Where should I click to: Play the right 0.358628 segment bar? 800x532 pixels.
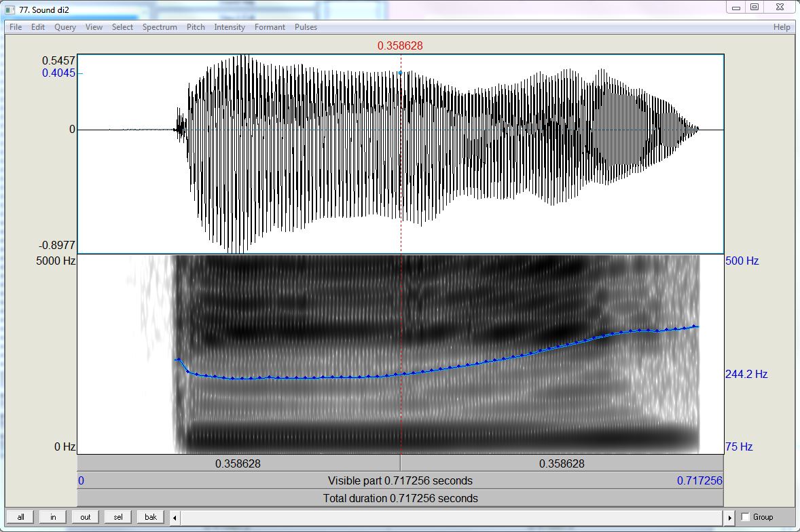click(x=562, y=463)
